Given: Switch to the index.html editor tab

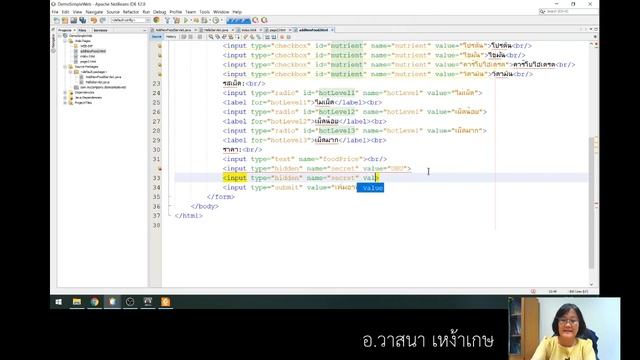Looking at the screenshot, I should tap(249, 30).
